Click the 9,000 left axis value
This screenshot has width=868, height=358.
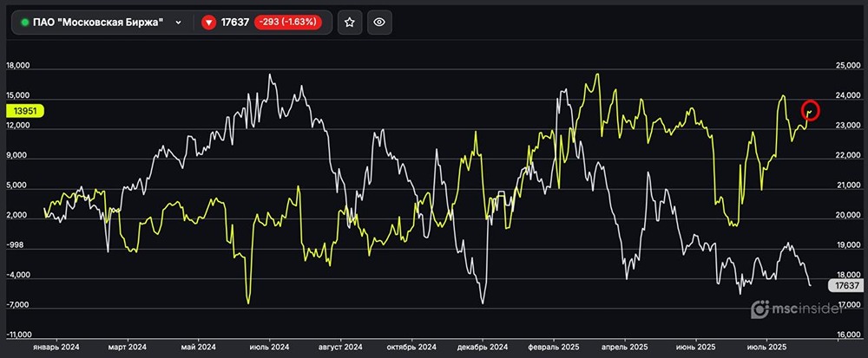pos(17,156)
